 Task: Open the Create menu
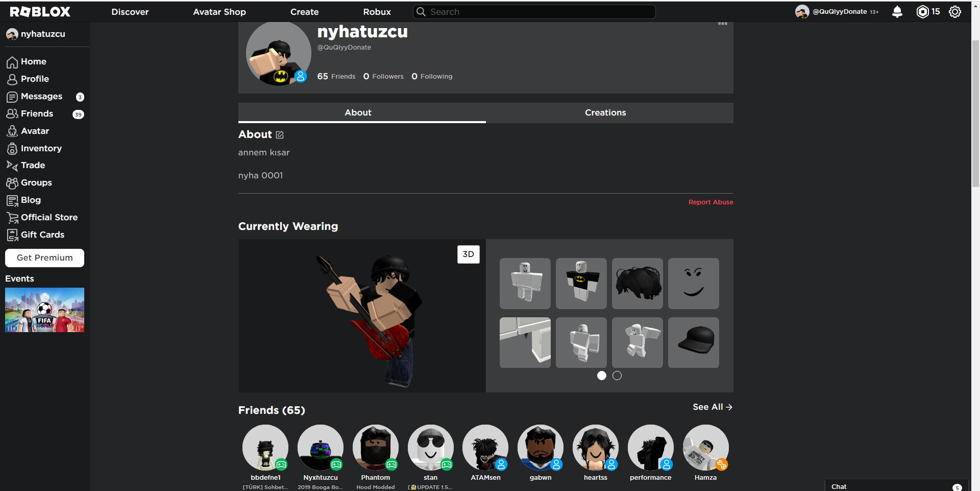(304, 12)
